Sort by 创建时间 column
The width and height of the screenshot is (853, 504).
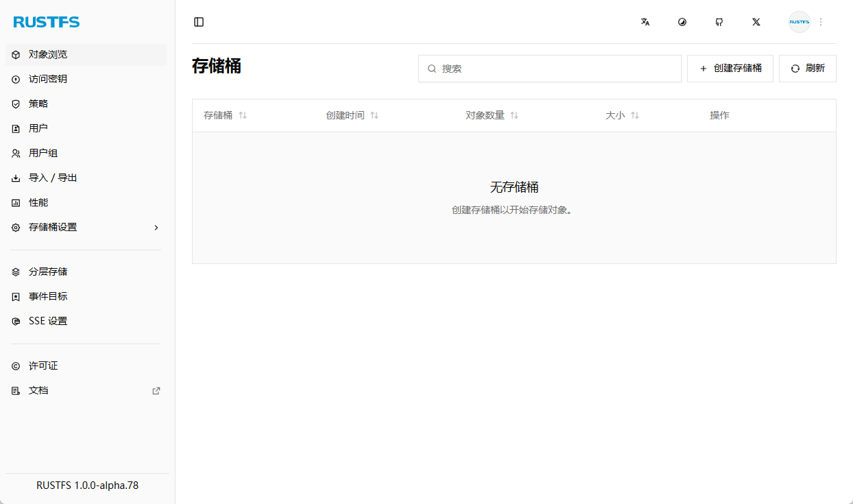[x=352, y=115]
